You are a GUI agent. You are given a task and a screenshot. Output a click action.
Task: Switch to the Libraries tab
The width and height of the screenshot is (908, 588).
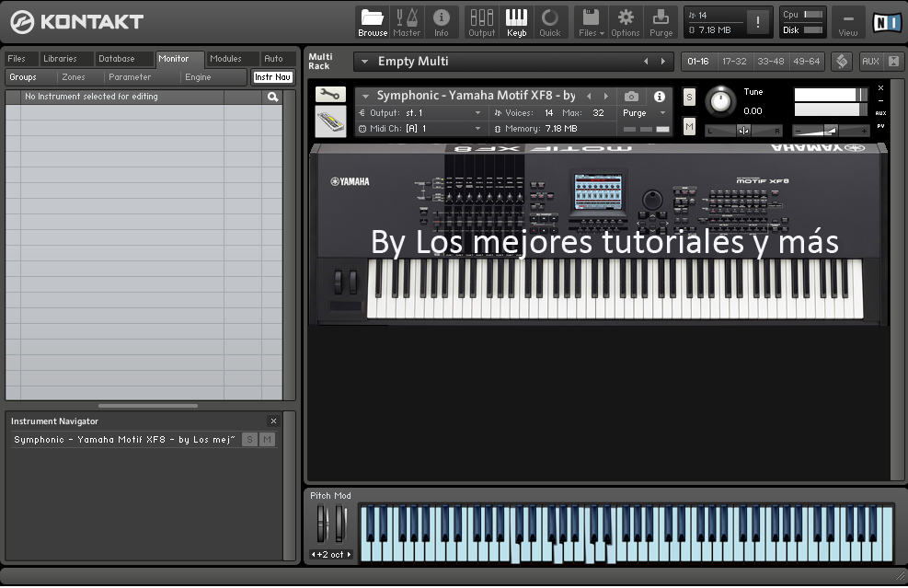coord(65,59)
